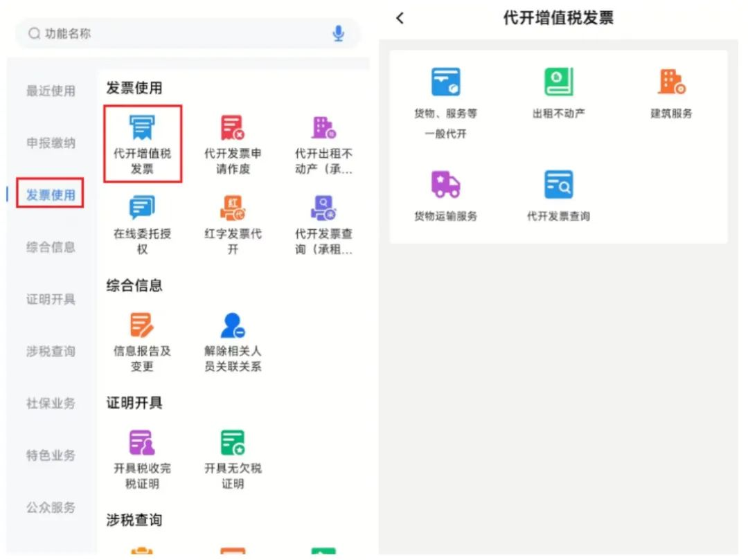
Task: Tap the search magnifier icon
Action: click(x=34, y=33)
